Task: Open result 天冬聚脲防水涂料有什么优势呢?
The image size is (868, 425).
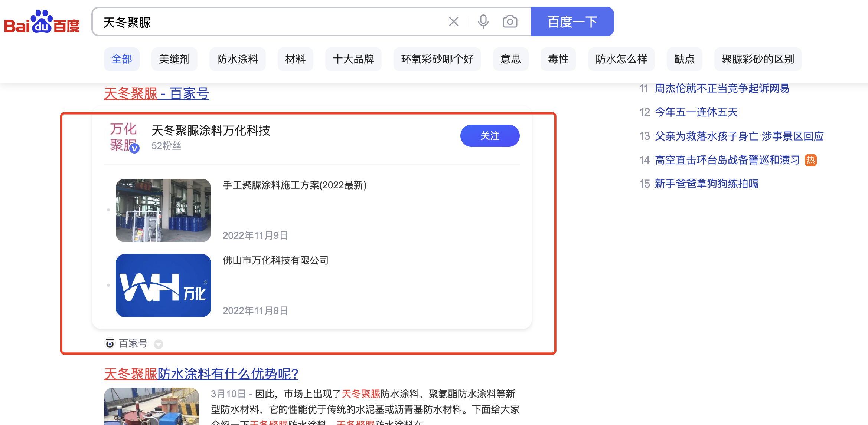Action: [201, 374]
